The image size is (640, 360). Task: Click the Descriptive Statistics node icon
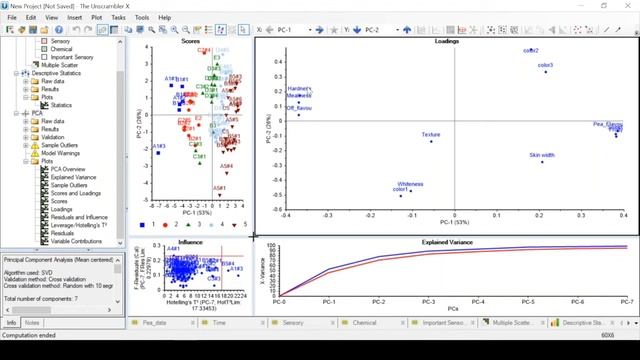(x=25, y=73)
